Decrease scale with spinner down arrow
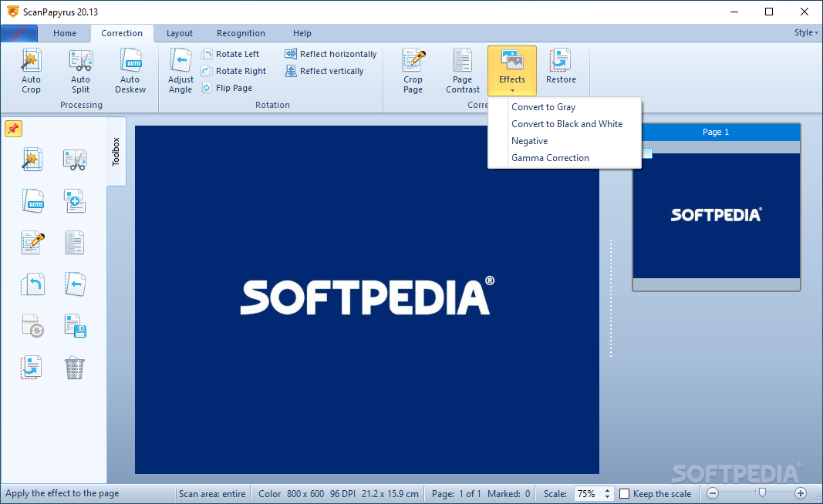The height and width of the screenshot is (504, 823). click(x=607, y=496)
